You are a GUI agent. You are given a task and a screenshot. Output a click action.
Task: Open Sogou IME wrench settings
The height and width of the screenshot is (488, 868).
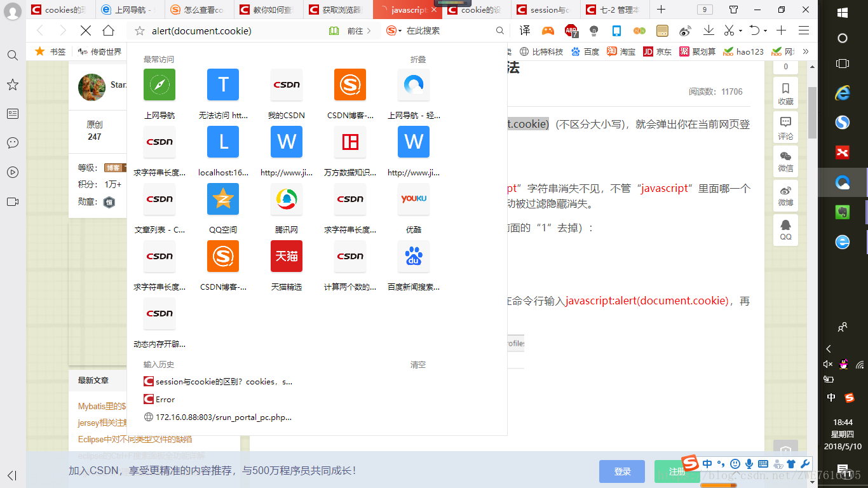coord(805,464)
